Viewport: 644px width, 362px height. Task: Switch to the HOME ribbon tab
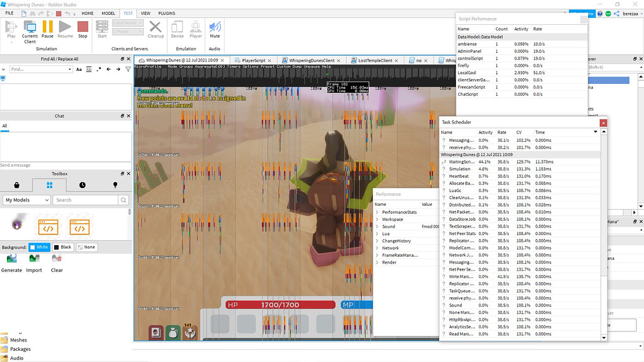[x=88, y=13]
